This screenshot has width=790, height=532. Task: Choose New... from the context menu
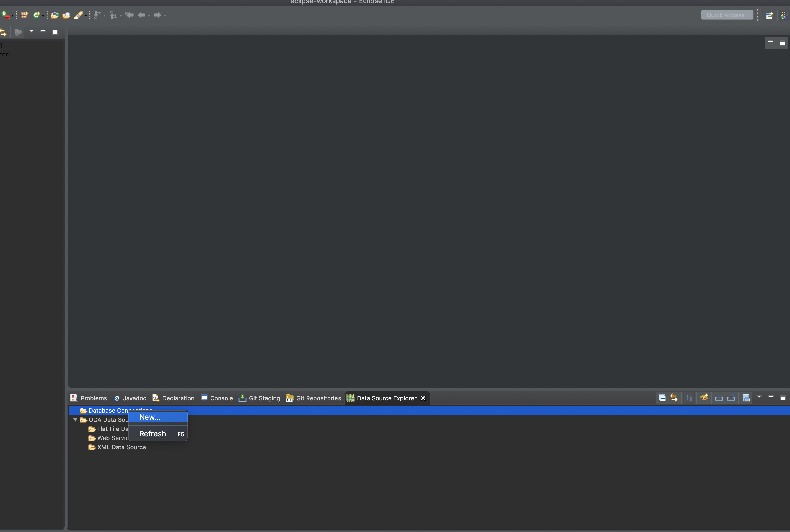(x=150, y=417)
